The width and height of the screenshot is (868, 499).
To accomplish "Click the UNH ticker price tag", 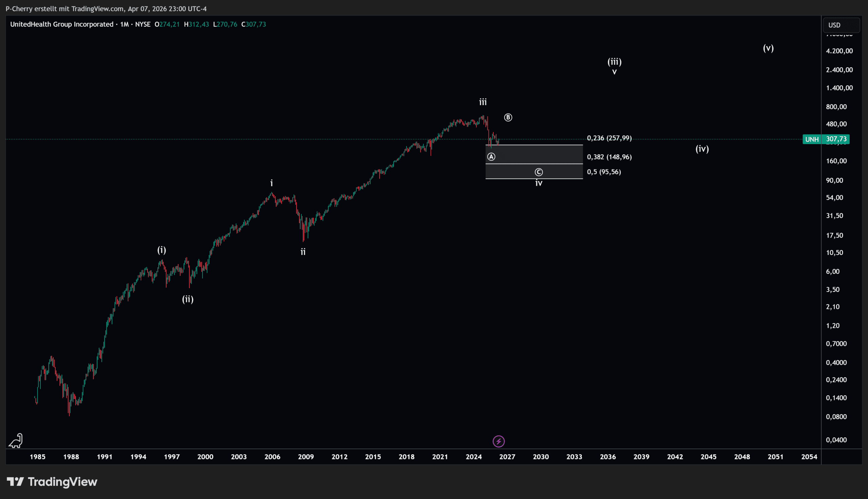I will point(811,139).
